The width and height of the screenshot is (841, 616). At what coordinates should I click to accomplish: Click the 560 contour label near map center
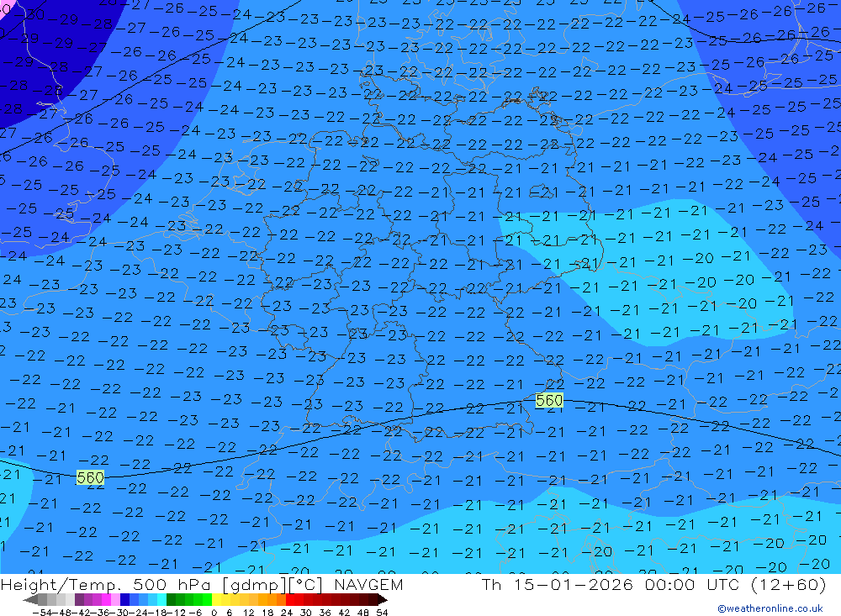tap(549, 401)
